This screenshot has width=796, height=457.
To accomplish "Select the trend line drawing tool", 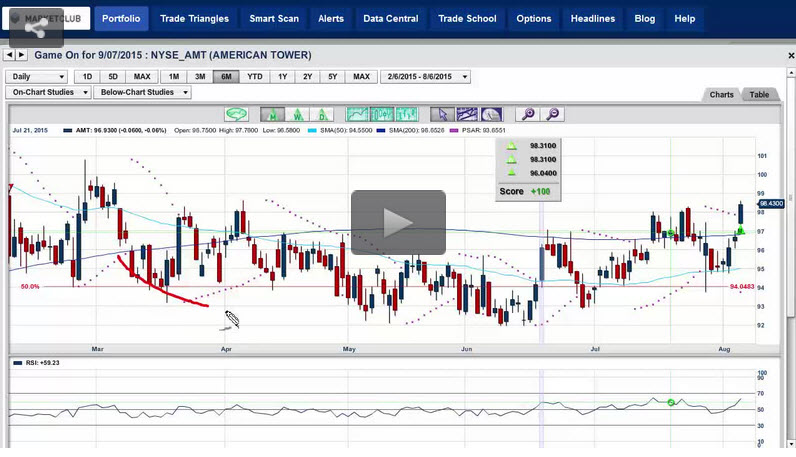I will point(467,114).
